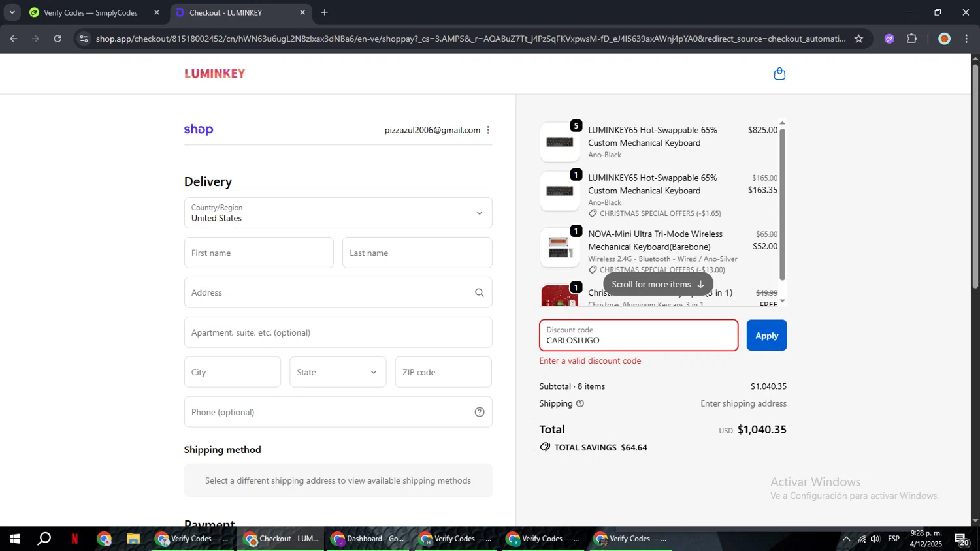The image size is (980, 551).
Task: Click the taskbar clock showing 9:28 p. m.
Action: pos(926,539)
